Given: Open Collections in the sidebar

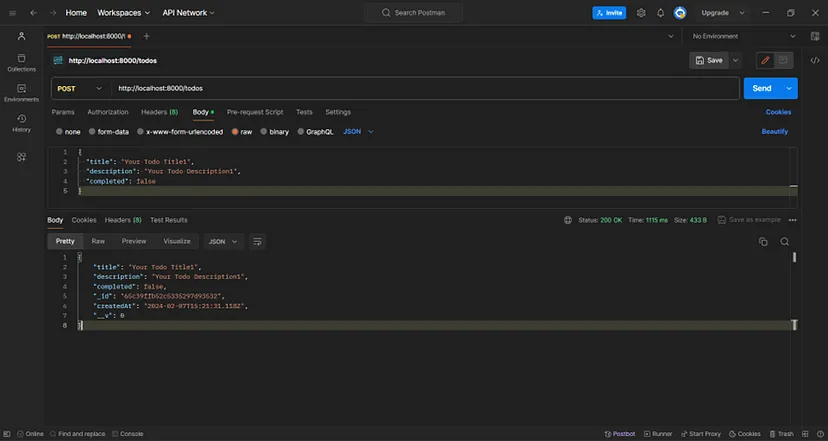Looking at the screenshot, I should click(22, 63).
